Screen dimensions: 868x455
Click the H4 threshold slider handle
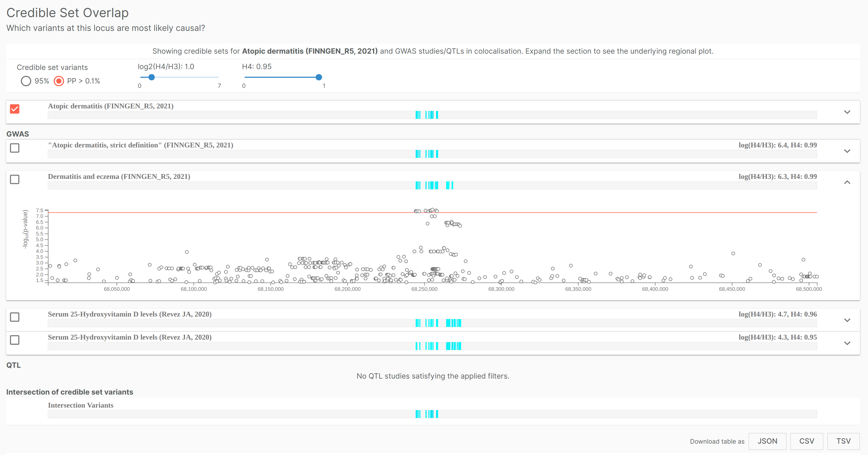point(318,77)
